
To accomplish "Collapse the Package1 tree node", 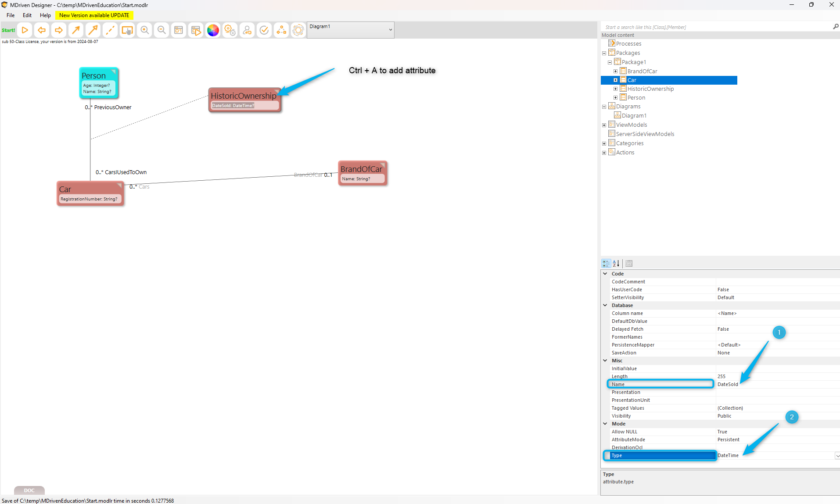I will (x=610, y=62).
